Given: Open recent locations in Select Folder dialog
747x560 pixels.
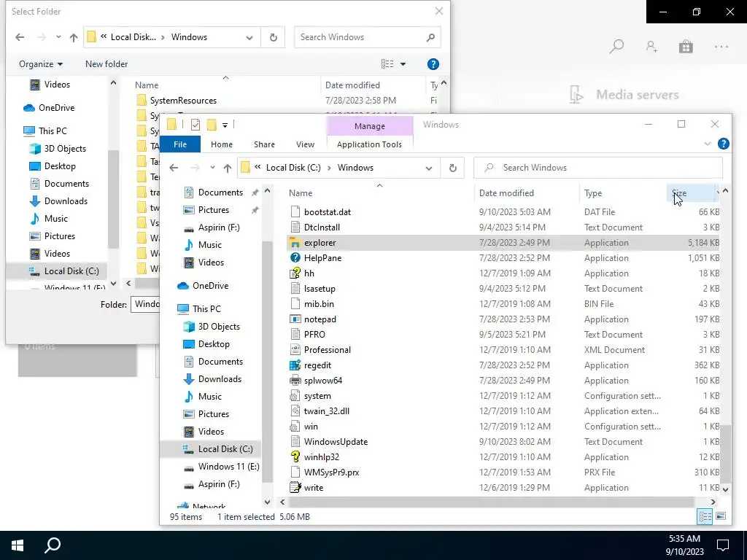Looking at the screenshot, I should (x=58, y=37).
